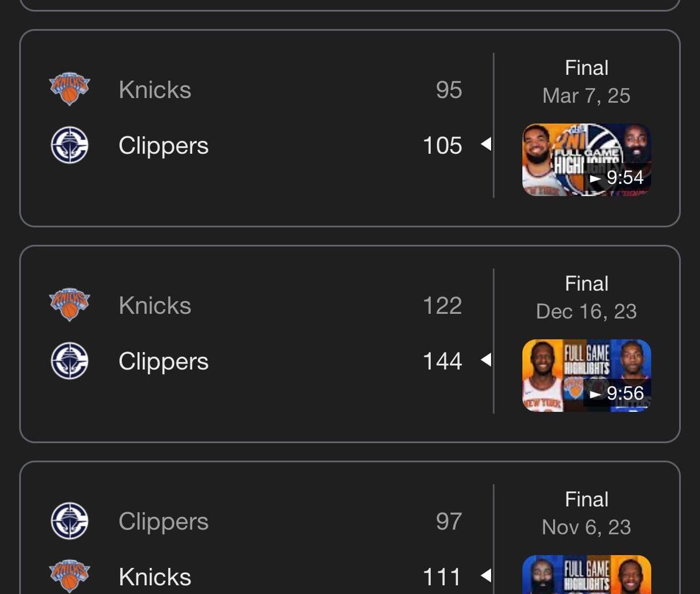
Task: Click the play icon on the 9:56 highlights video
Action: pyautogui.click(x=596, y=393)
